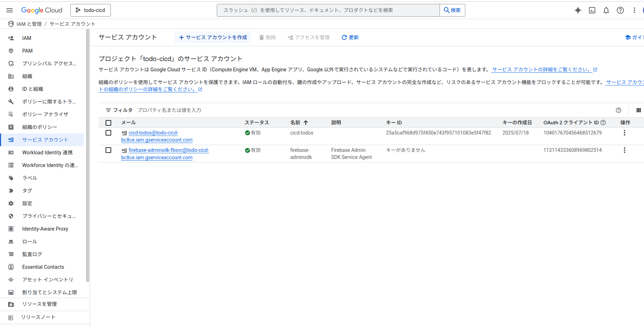Click the 更新 refresh button
This screenshot has height=327, width=644.
pos(350,37)
